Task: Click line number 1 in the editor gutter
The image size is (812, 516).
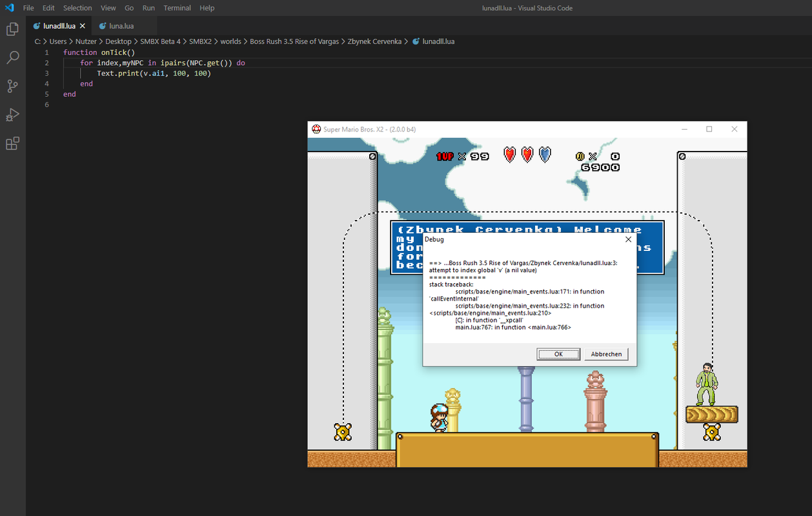Action: pyautogui.click(x=46, y=52)
